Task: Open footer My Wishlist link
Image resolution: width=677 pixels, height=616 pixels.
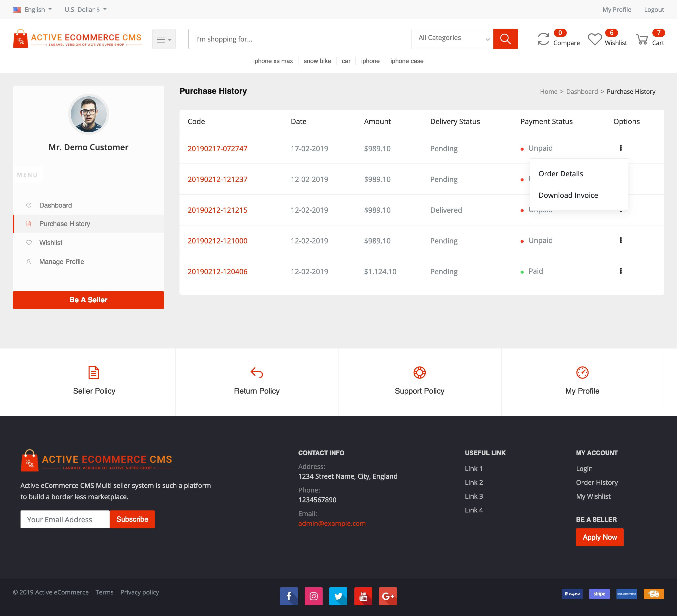Action: click(x=593, y=496)
